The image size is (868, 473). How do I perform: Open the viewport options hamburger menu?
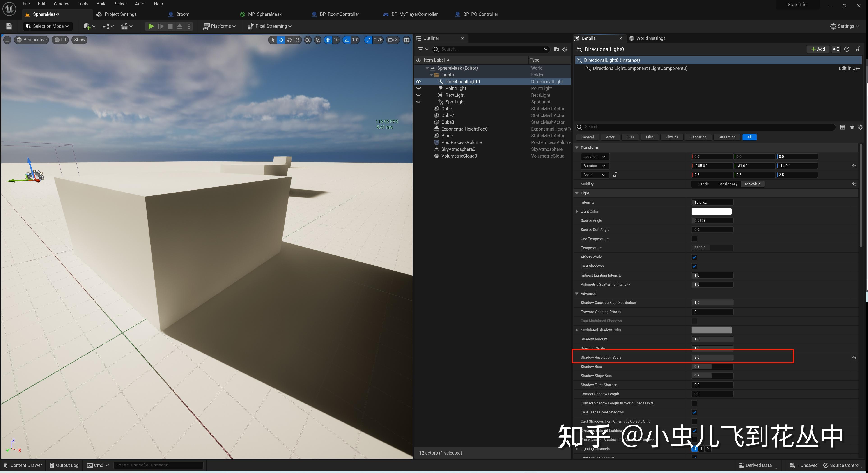point(7,40)
